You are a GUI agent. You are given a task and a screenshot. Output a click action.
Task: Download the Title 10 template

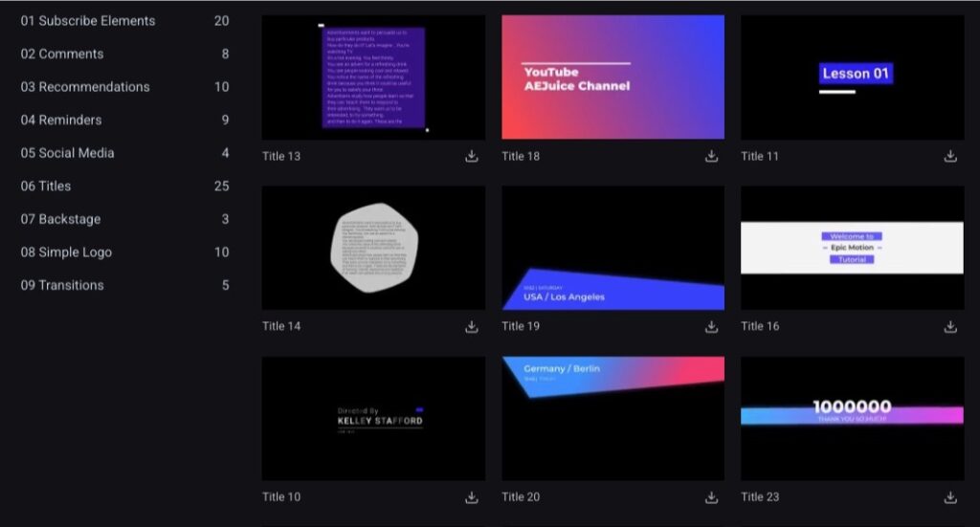[x=472, y=497]
